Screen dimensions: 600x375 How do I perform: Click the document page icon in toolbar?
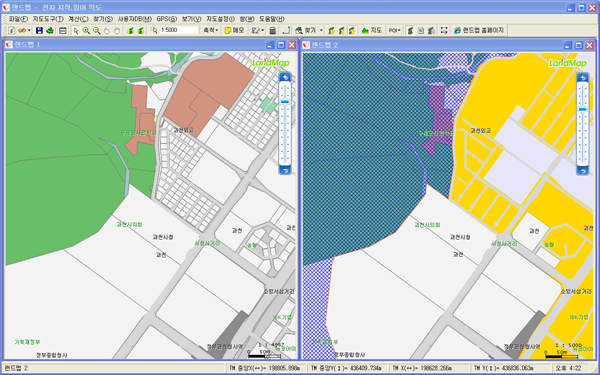point(421,30)
